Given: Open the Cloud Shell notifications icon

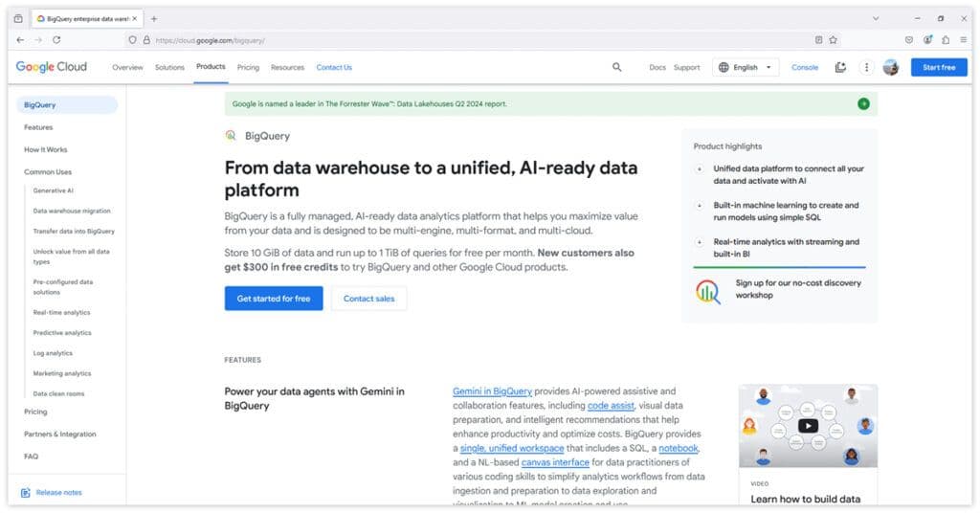Looking at the screenshot, I should coord(840,67).
